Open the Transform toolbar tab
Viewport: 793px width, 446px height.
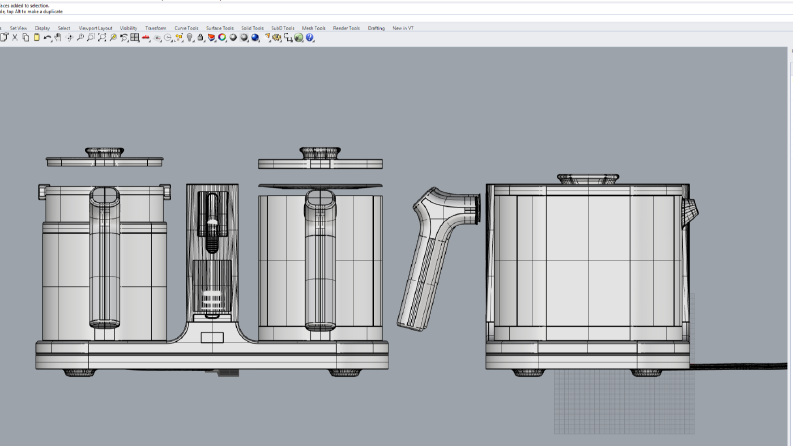tap(155, 28)
